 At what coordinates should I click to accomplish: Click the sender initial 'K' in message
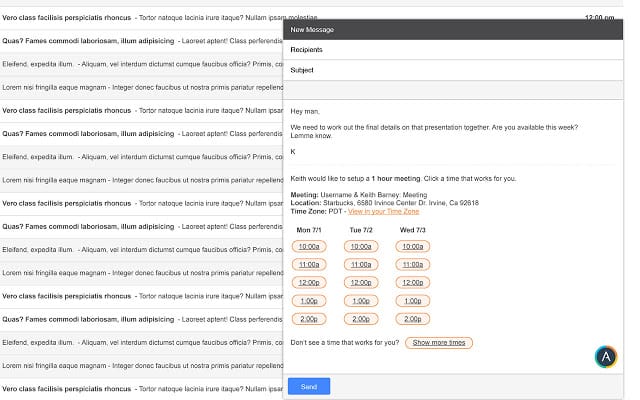coord(293,152)
